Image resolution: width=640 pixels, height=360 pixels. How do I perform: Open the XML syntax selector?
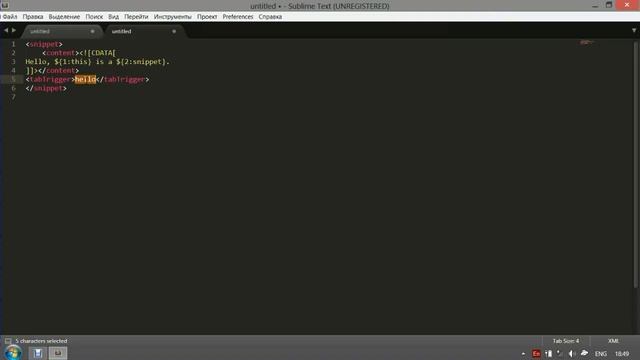pos(613,341)
